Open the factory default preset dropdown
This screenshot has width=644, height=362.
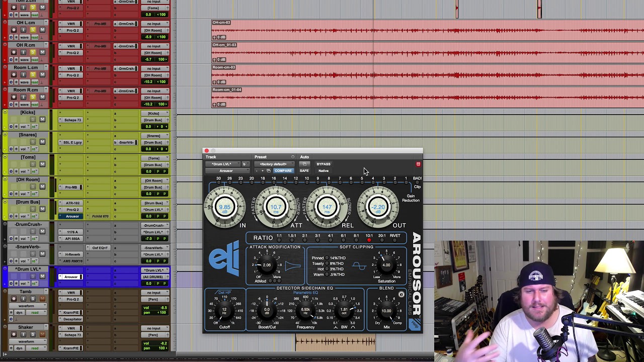click(275, 164)
